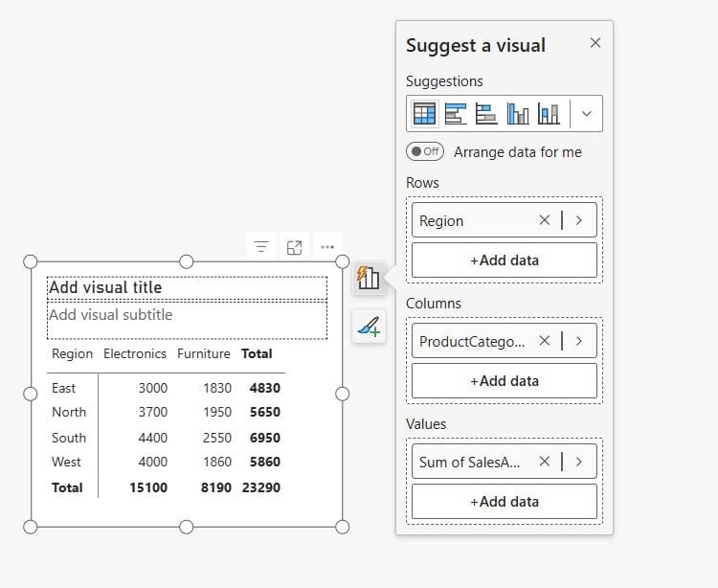The height and width of the screenshot is (588, 718).
Task: Click the Electronics total 15100
Action: click(148, 487)
